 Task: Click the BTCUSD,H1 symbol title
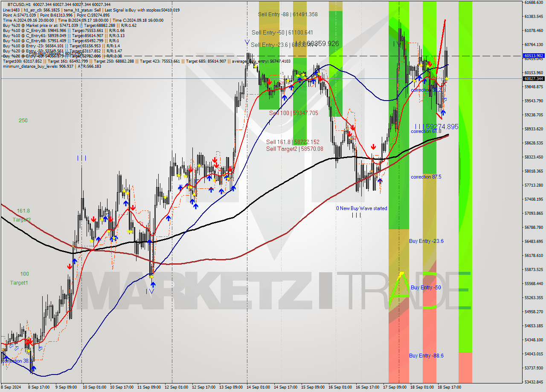tap(19, 5)
